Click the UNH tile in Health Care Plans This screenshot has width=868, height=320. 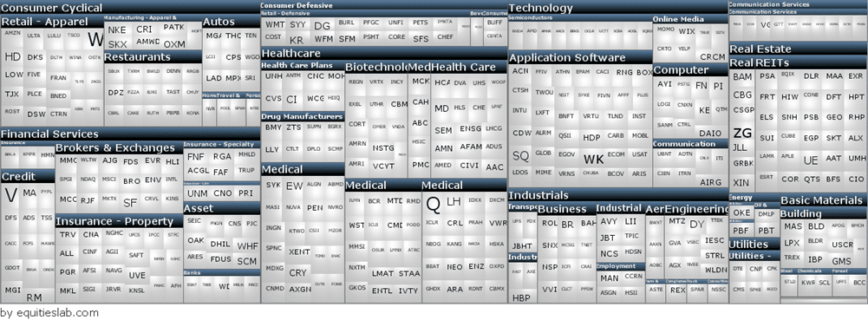pos(273,75)
